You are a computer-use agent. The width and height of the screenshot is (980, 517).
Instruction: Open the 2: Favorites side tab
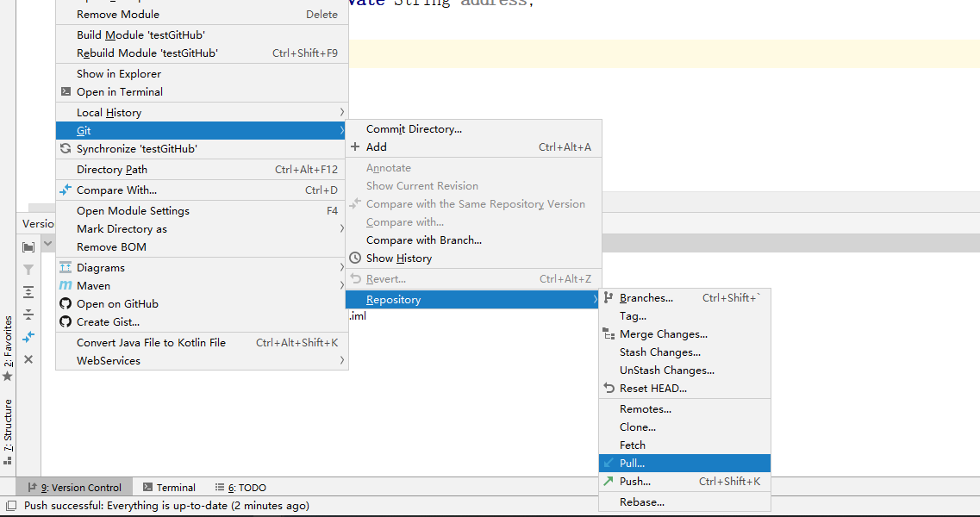click(x=8, y=348)
